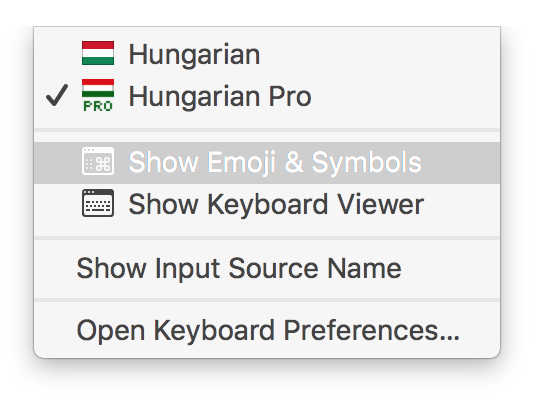The height and width of the screenshot is (400, 534).
Task: Open Keyboard Preferences...
Action: click(x=267, y=330)
